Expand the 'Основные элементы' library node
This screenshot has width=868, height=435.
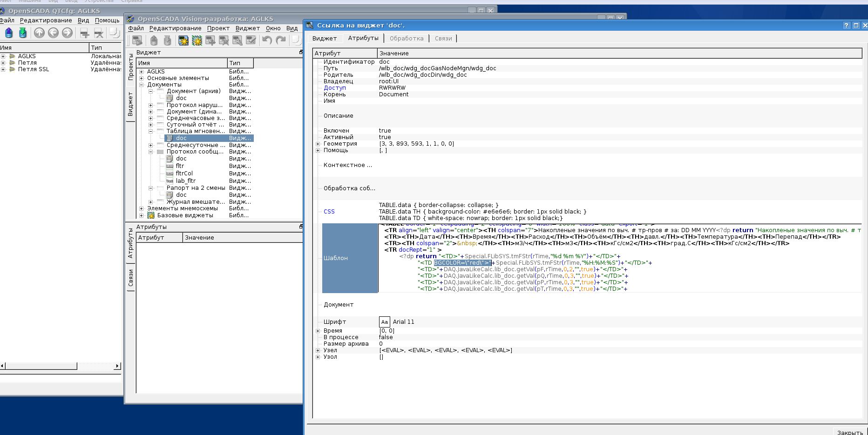pos(142,78)
